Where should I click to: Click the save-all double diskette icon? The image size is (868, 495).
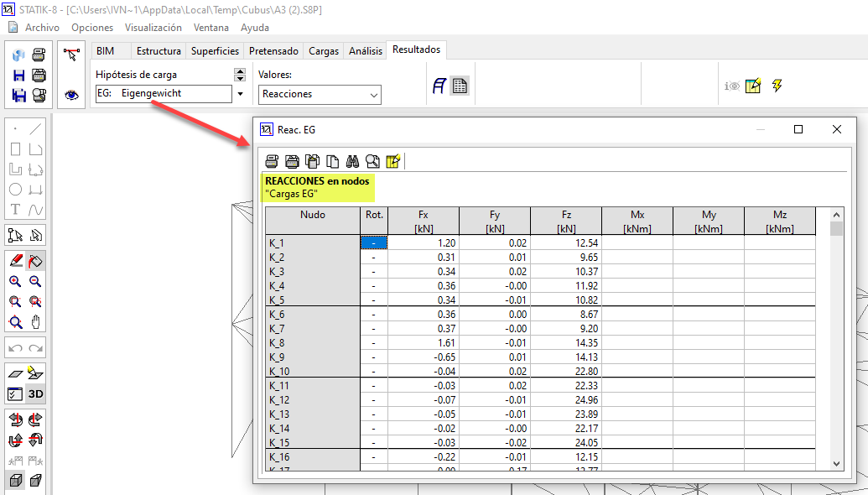[18, 96]
